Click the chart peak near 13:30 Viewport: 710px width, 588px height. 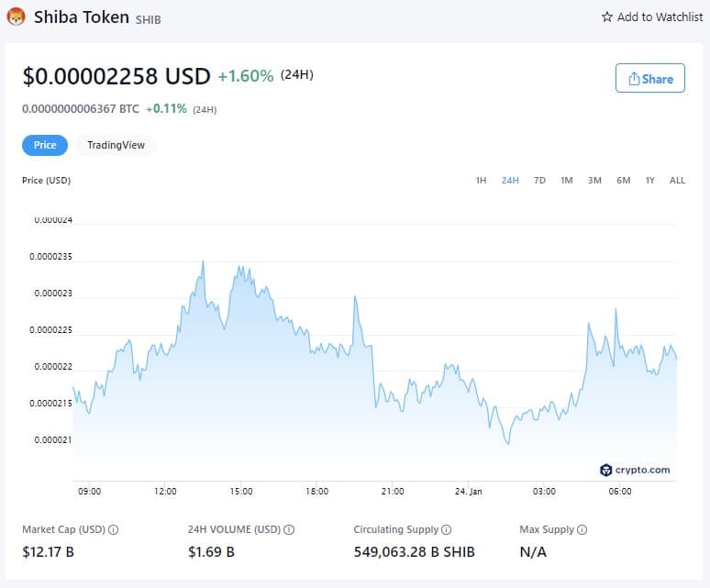coord(203,261)
